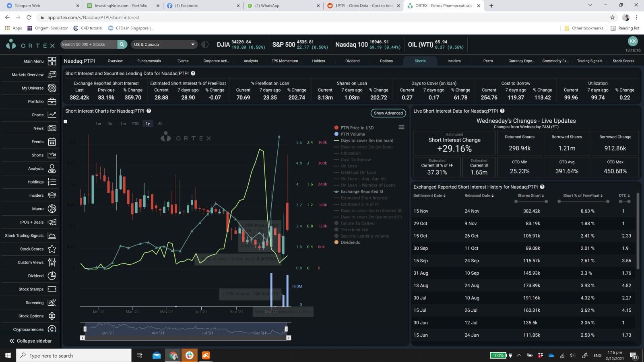Image resolution: width=644 pixels, height=362 pixels.
Task: Open Portfolio briefcase icon
Action: [52, 101]
